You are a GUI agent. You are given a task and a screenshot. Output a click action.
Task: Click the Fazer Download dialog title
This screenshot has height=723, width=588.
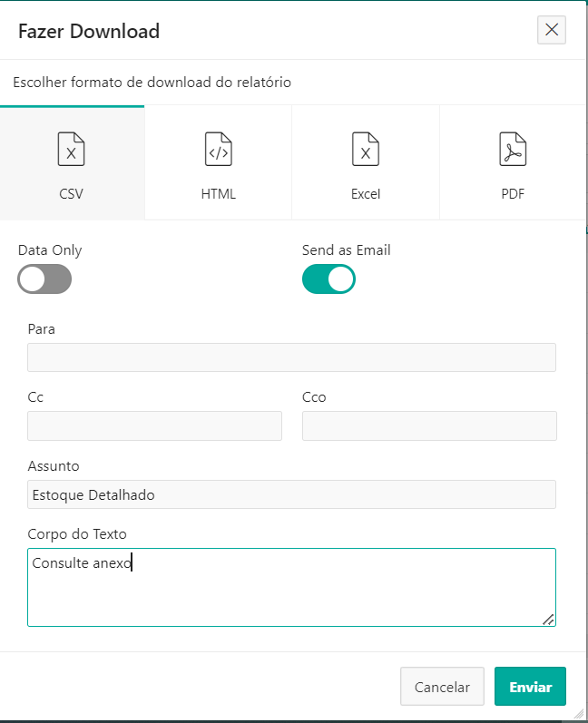tap(89, 32)
